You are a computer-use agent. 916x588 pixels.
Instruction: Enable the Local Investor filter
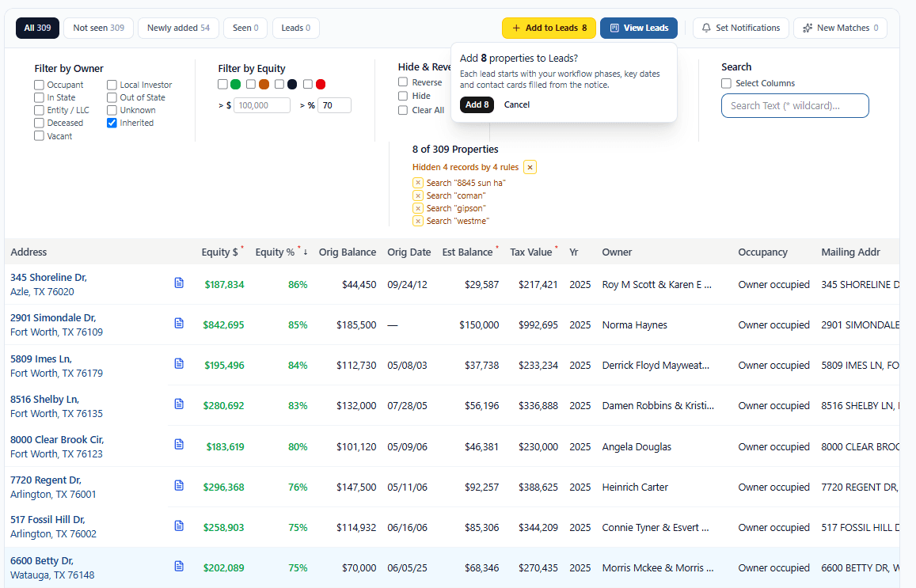(112, 85)
